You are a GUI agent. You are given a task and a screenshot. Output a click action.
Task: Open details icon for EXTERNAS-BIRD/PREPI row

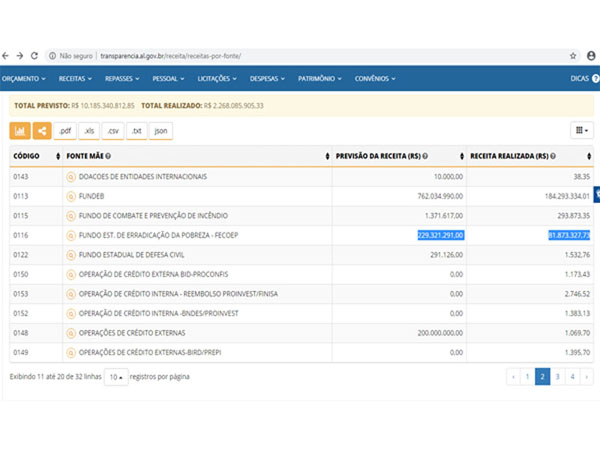pyautogui.click(x=71, y=352)
